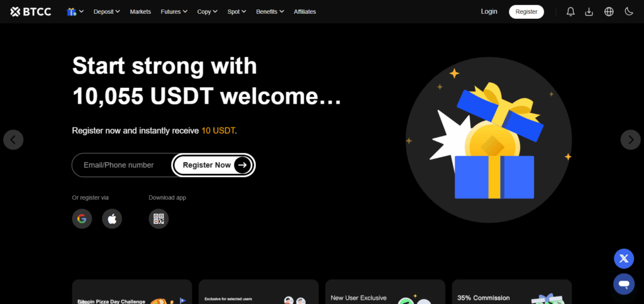The height and width of the screenshot is (304, 644).
Task: Click the Login link
Action: click(x=489, y=11)
